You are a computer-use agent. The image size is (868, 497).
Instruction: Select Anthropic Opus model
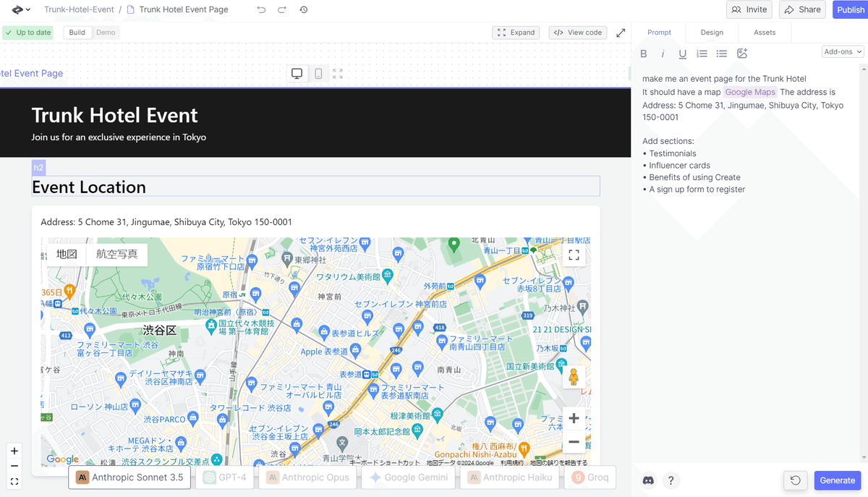[x=307, y=477]
